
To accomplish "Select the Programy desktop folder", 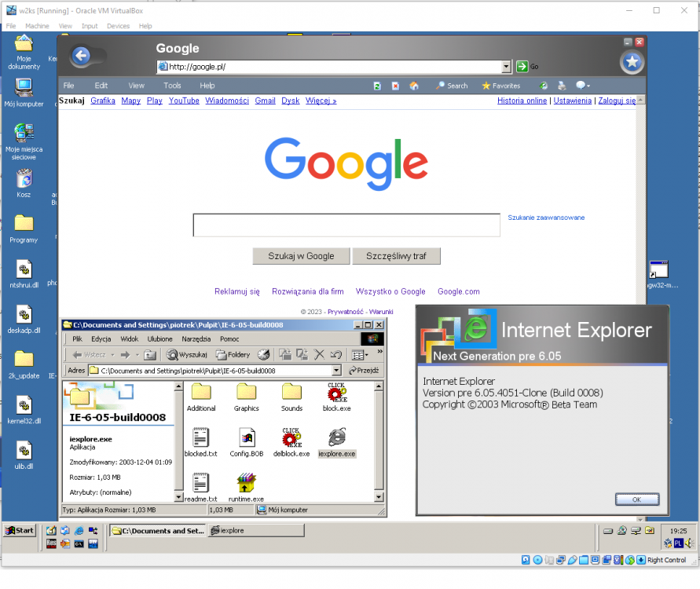I will pyautogui.click(x=24, y=229).
